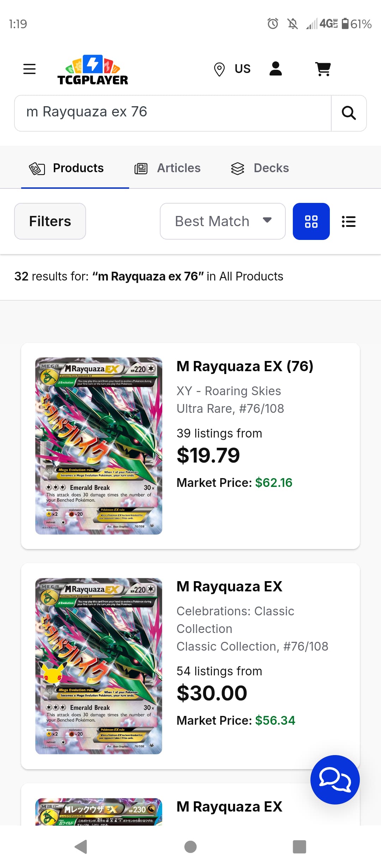Open the user account profile
Viewport: 381px width, 868px height.
276,69
